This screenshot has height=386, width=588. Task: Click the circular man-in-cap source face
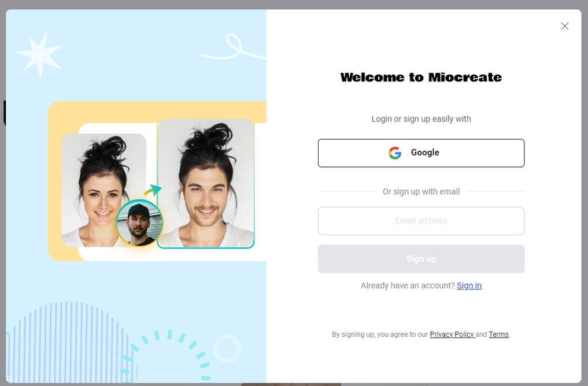click(139, 222)
